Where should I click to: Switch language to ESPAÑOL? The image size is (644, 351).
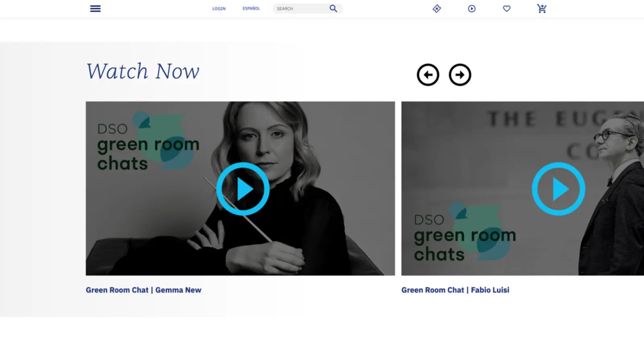251,8
